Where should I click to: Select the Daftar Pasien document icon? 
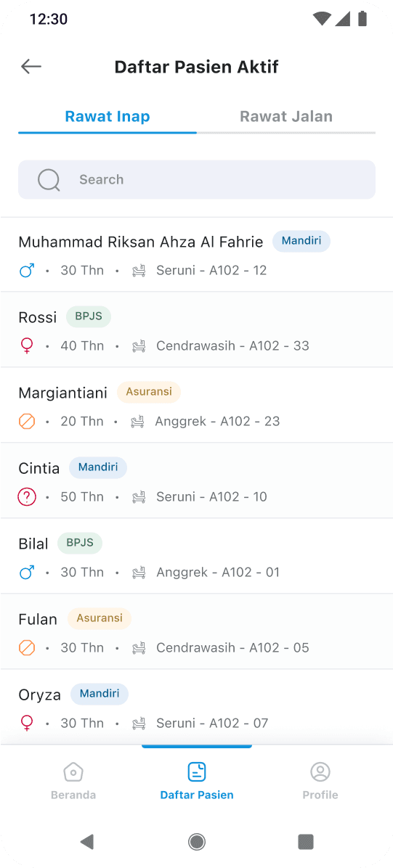pos(197,771)
